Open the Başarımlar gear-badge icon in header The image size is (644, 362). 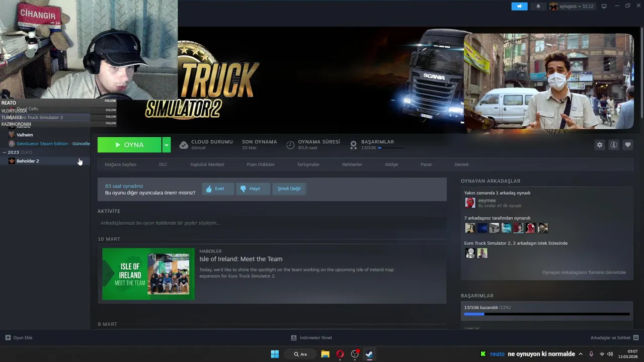pos(353,145)
